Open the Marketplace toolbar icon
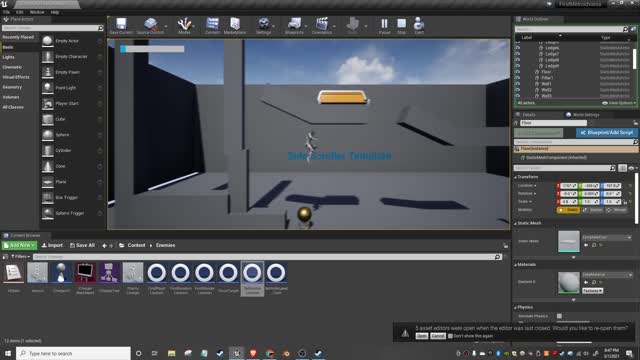The height and width of the screenshot is (360, 640). 235,26
